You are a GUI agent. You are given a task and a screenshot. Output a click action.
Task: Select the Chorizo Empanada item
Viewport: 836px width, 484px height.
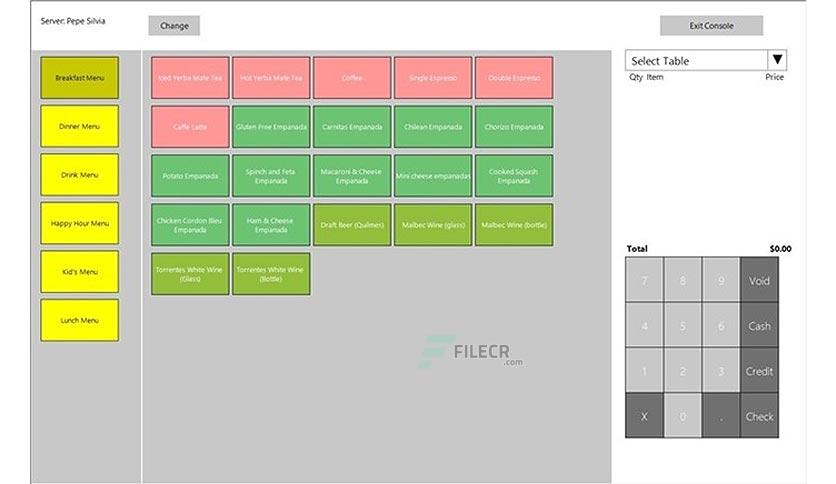click(514, 127)
